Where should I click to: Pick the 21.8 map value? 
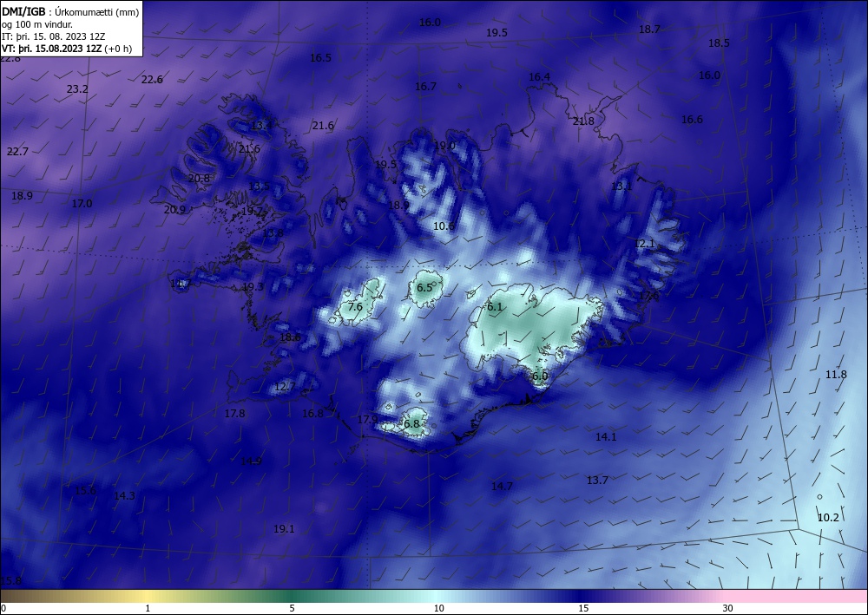583,121
